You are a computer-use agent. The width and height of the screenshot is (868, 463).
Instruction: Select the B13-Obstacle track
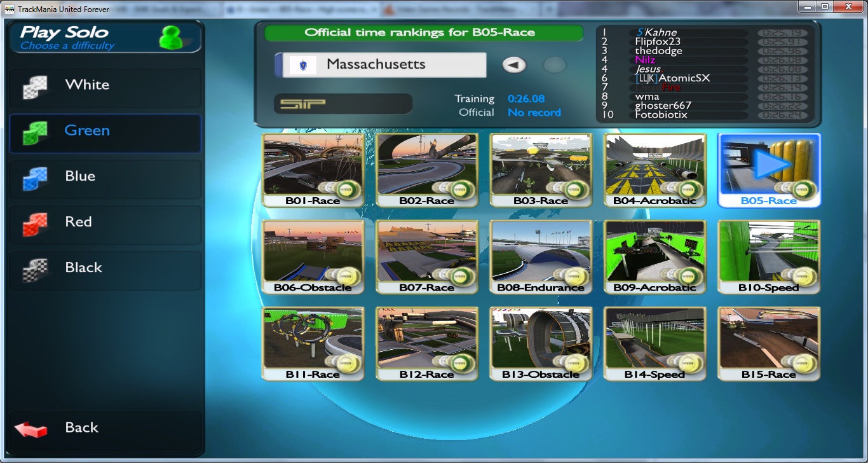pos(541,343)
